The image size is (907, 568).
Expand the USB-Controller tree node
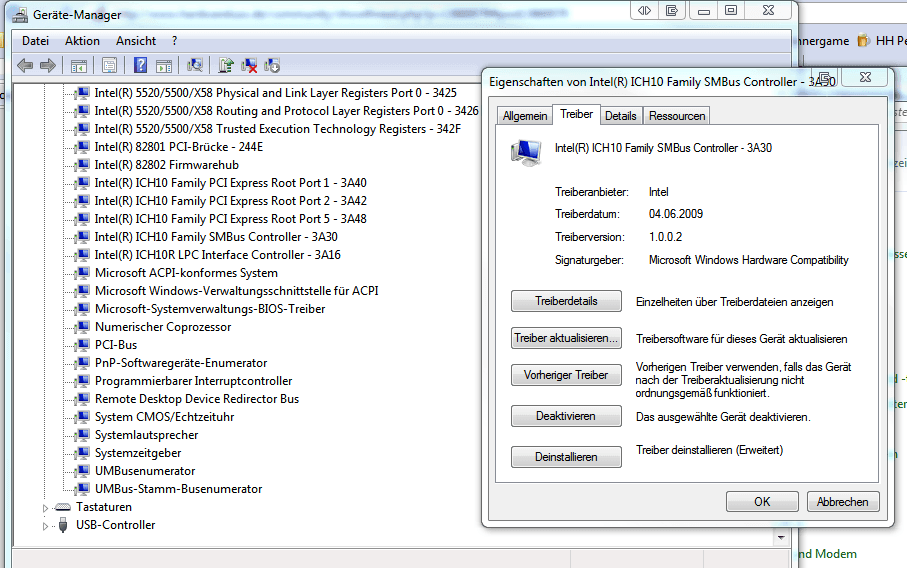pos(45,526)
